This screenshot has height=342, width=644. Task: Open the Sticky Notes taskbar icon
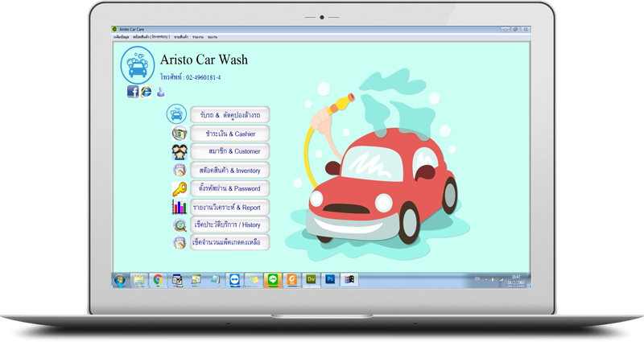(254, 279)
